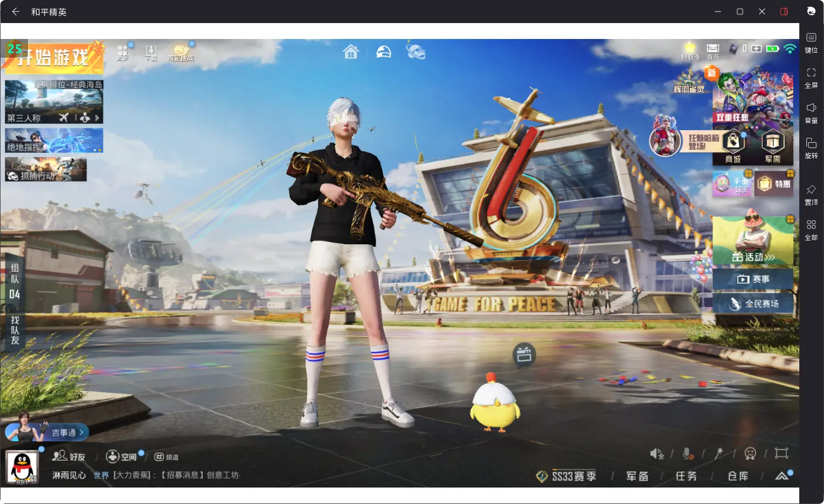Expand the bottom menu up-arrow

coord(782,475)
